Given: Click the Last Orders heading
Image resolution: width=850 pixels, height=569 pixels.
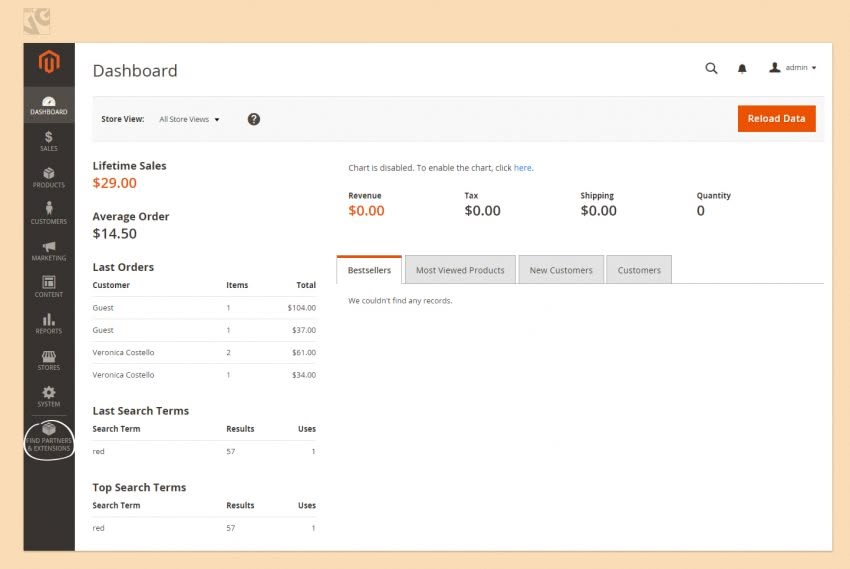Looking at the screenshot, I should [123, 267].
